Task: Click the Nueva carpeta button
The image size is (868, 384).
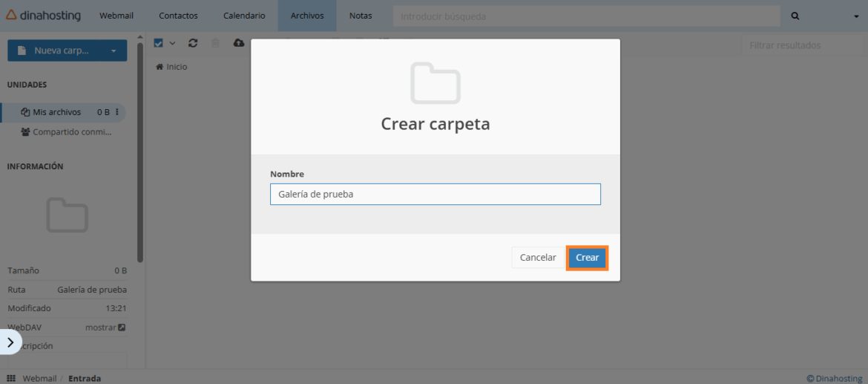Action: (x=53, y=51)
